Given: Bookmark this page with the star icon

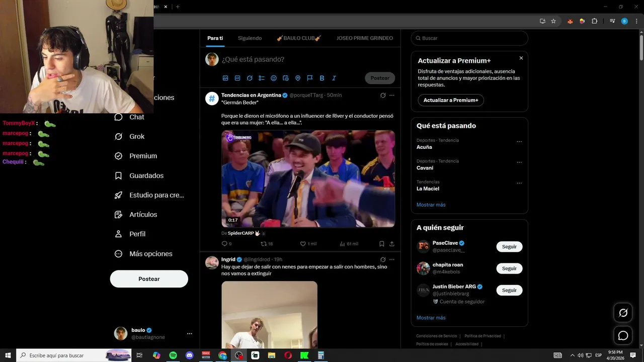Looking at the screenshot, I should coord(553,21).
